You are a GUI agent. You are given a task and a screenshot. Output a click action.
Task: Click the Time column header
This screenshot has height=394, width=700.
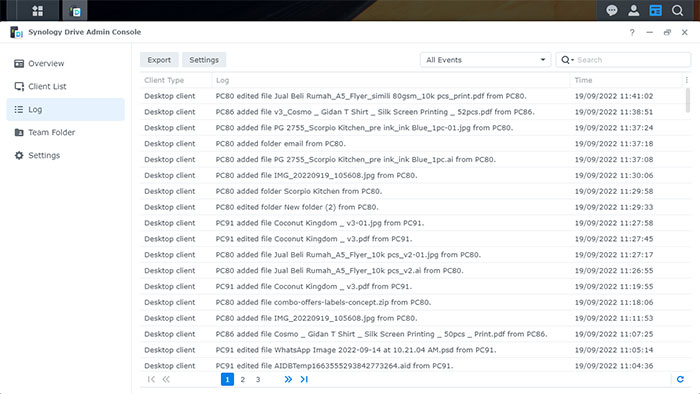pos(626,80)
